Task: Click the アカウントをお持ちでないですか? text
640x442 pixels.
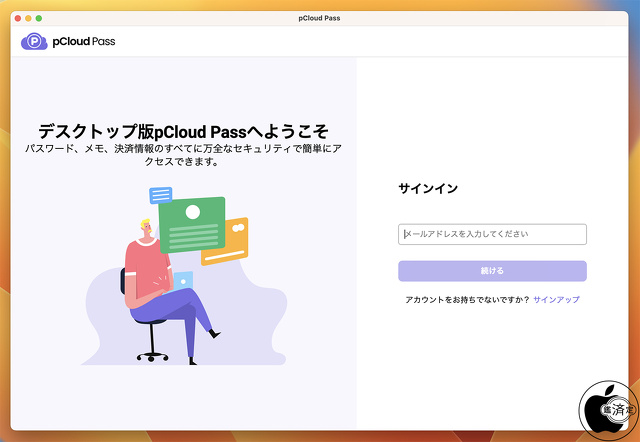Action: (467, 300)
